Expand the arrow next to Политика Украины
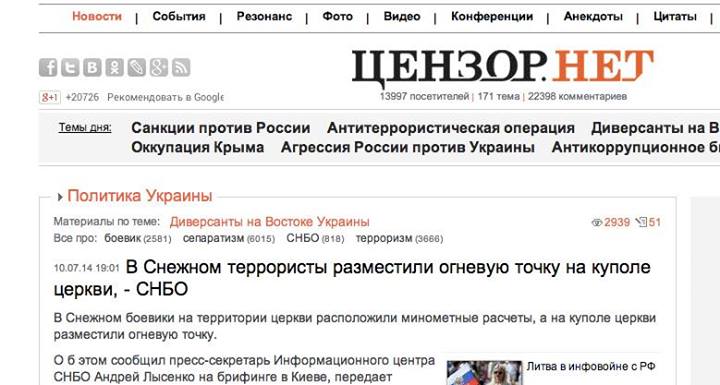 click(x=60, y=197)
